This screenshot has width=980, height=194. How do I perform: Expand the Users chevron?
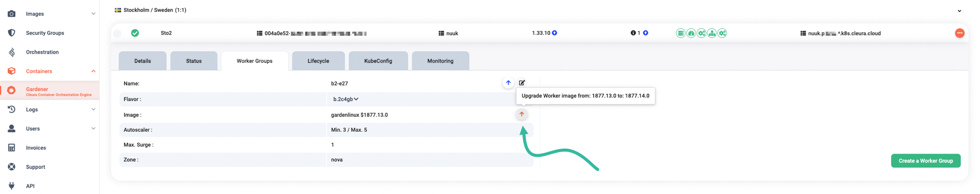[x=93, y=129]
